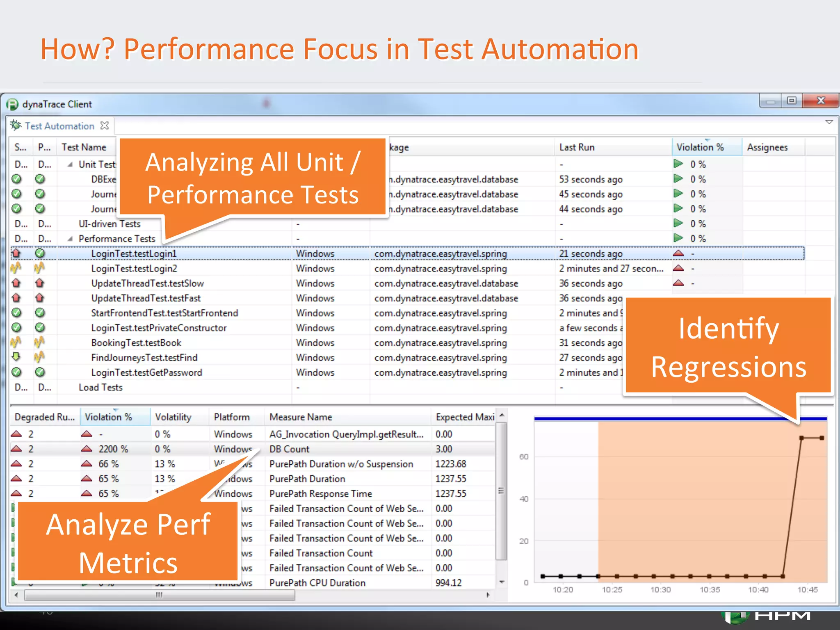Click the red violation triangle in testLogin1 row
Screen dimensions: 840x630
coord(678,253)
